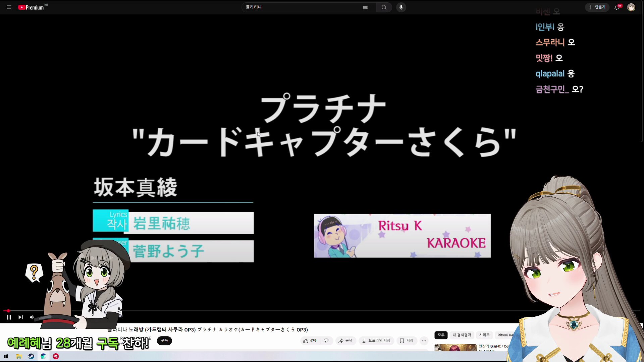644x362 pixels.
Task: Click the red video progress bar scrubber
Action: pyautogui.click(x=8, y=311)
